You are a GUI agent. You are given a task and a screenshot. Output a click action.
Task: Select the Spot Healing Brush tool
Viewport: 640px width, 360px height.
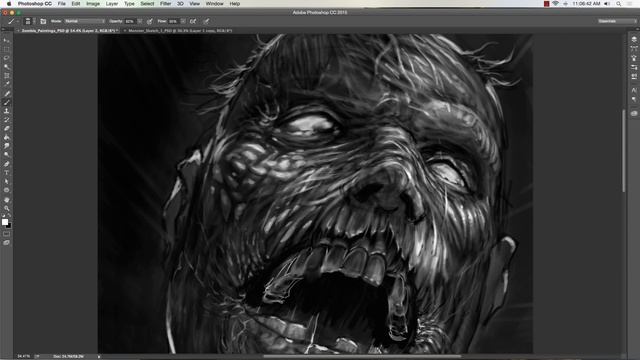tap(7, 93)
